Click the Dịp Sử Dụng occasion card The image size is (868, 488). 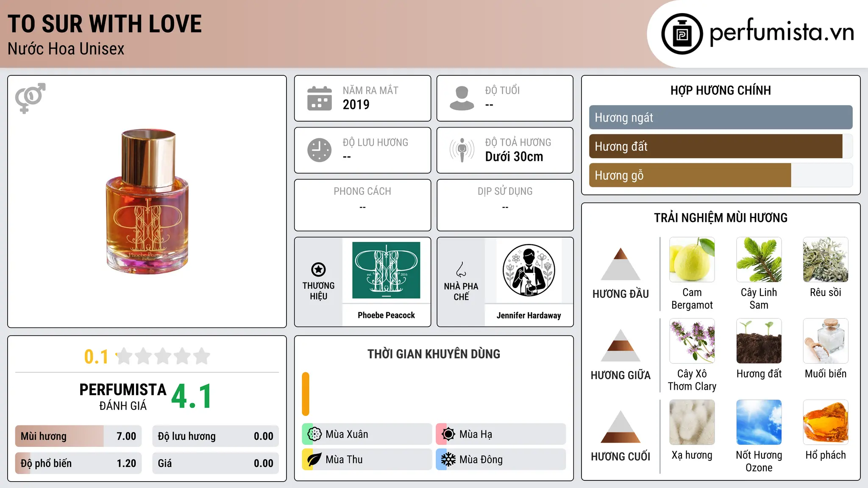(505, 205)
